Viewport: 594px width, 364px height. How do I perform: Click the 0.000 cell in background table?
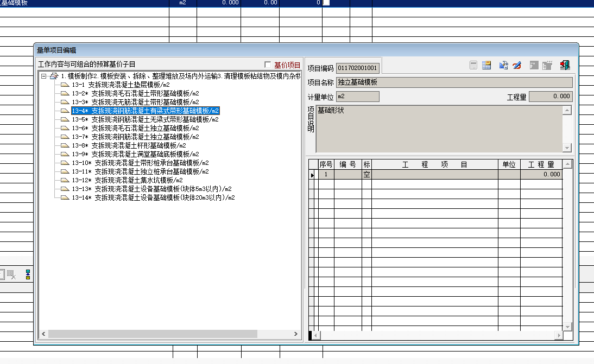pos(219,3)
